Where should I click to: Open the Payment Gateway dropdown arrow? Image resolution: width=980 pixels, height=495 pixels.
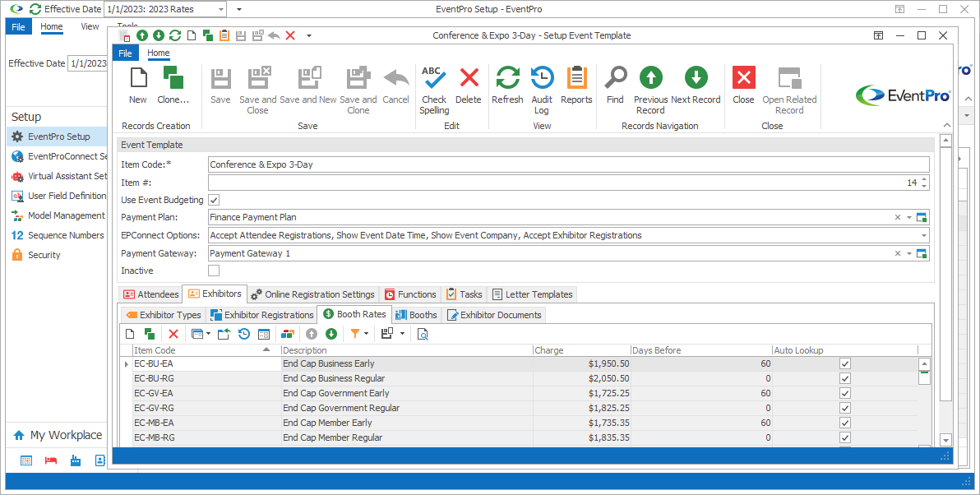pos(909,254)
